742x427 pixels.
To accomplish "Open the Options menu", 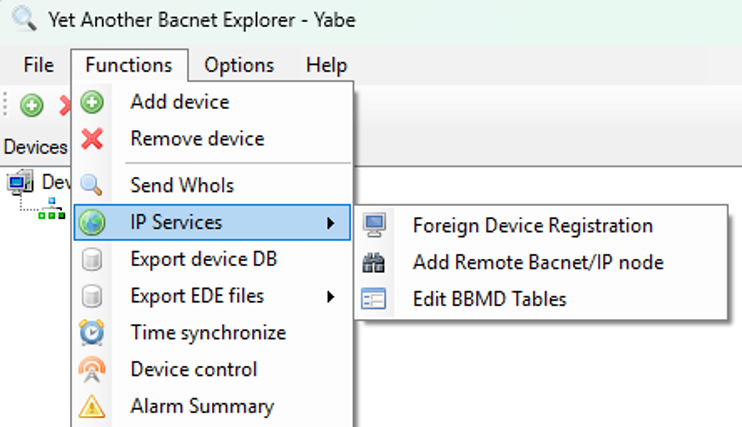I will click(x=239, y=65).
